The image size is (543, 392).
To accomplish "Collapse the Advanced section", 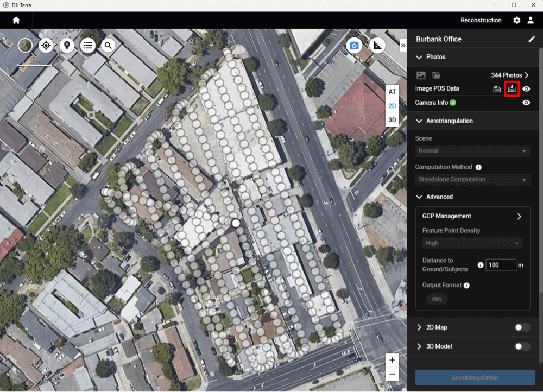I will click(x=419, y=197).
